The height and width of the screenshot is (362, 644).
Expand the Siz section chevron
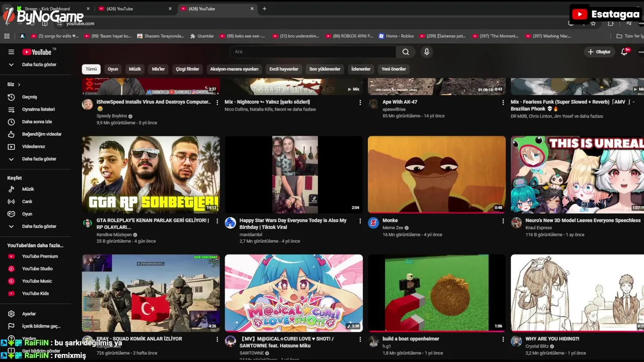click(x=19, y=84)
